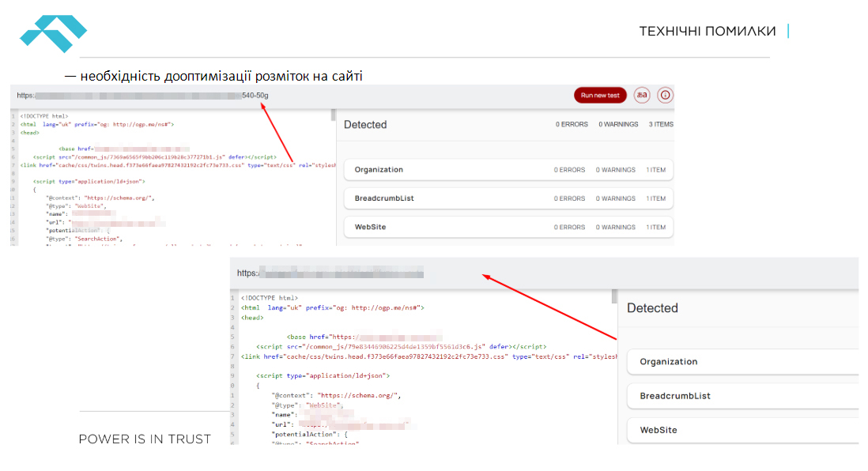The width and height of the screenshot is (868, 471).
Task: Click the circled info icon
Action: click(x=665, y=95)
